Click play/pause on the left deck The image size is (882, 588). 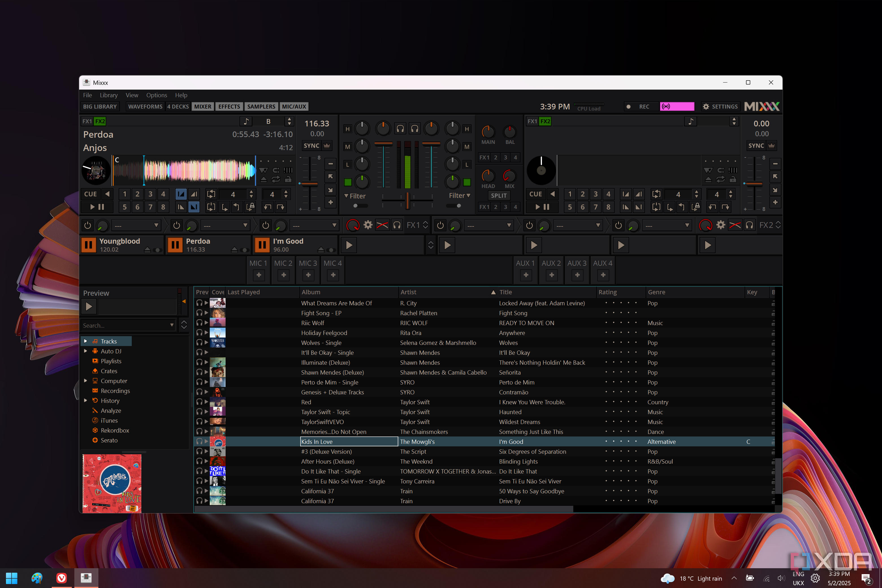(97, 207)
